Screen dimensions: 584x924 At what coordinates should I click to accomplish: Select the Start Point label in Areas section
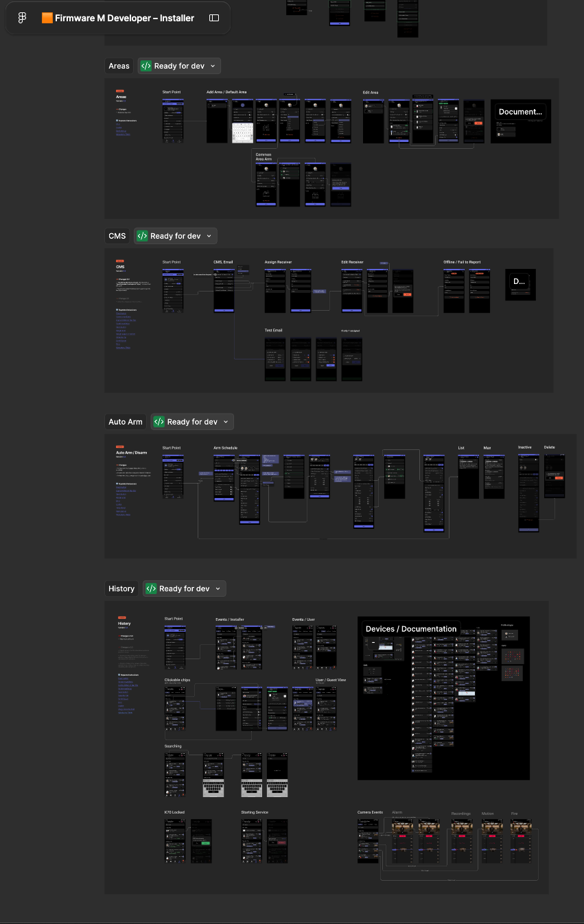[x=172, y=92]
